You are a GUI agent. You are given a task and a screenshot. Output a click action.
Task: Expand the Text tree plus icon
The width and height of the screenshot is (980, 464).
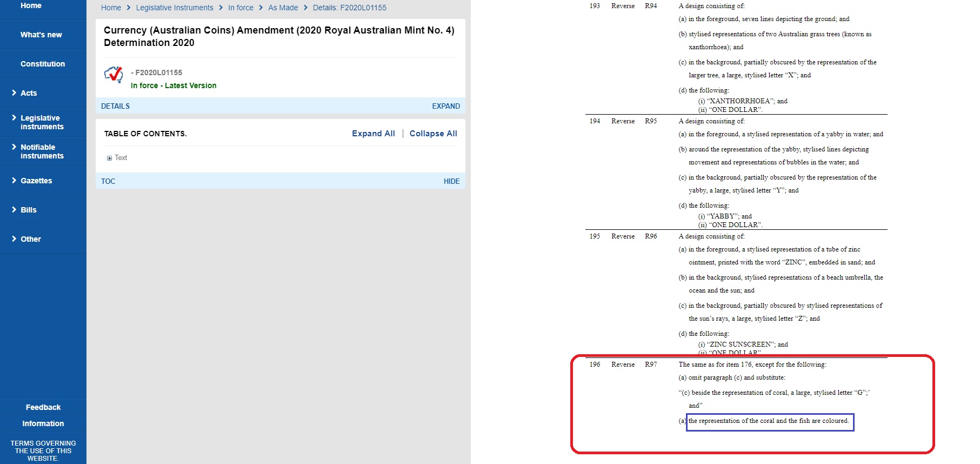(109, 158)
